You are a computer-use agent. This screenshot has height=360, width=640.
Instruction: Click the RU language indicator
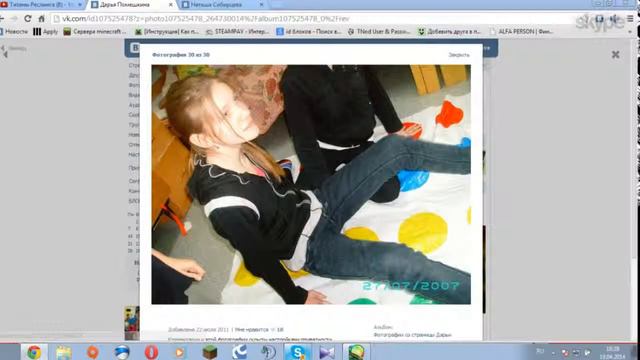click(x=540, y=351)
